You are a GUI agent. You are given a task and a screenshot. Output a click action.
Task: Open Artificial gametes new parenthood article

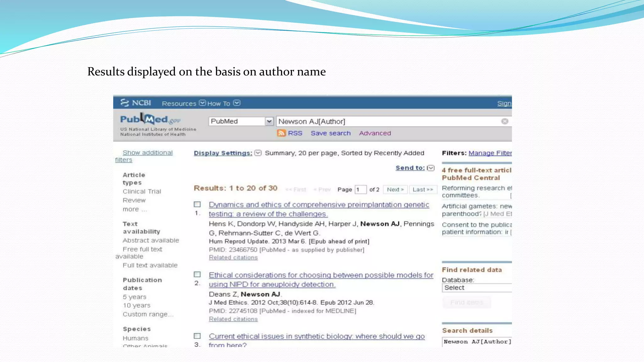click(477, 210)
